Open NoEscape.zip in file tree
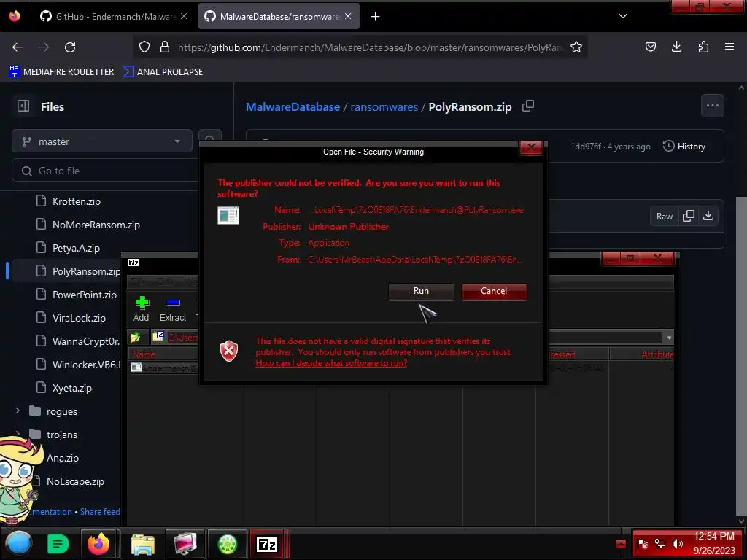 point(75,481)
